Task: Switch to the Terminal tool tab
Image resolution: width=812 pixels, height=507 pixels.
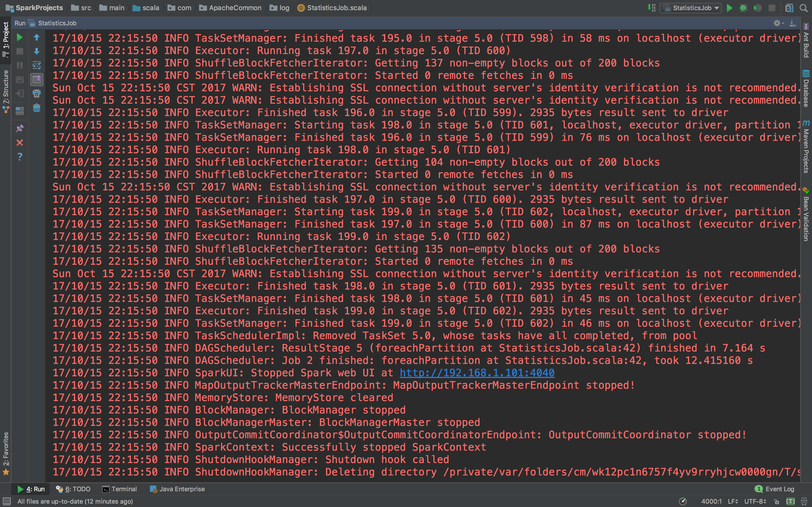Action: click(120, 489)
